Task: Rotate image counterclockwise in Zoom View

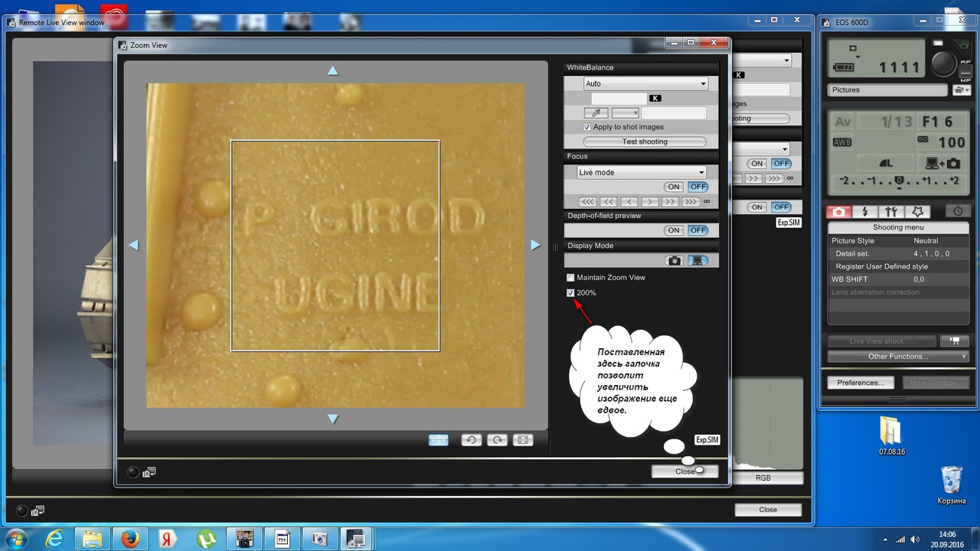Action: click(x=472, y=440)
